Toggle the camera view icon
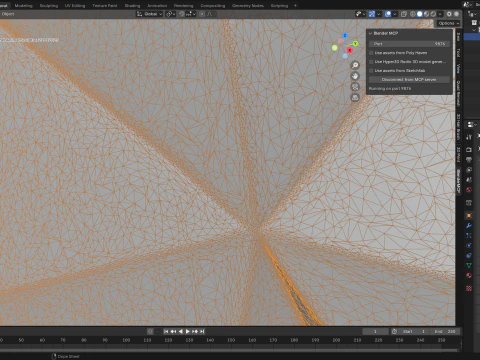The width and height of the screenshot is (480, 360). pos(355,87)
